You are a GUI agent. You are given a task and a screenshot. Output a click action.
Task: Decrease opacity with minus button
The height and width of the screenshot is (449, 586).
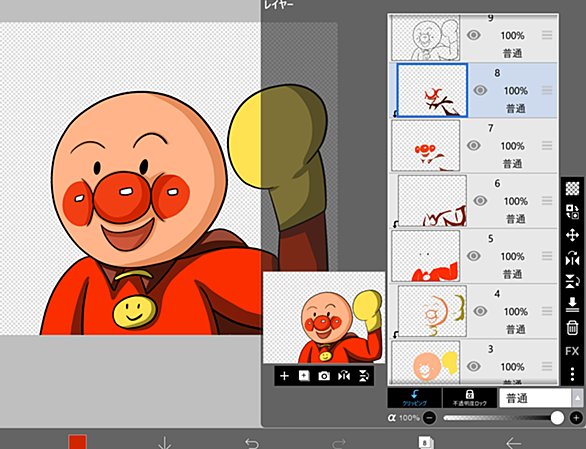click(429, 418)
